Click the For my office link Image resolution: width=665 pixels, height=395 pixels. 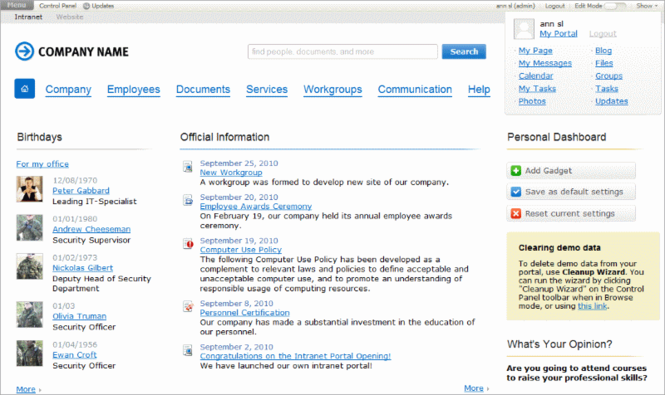coord(42,164)
